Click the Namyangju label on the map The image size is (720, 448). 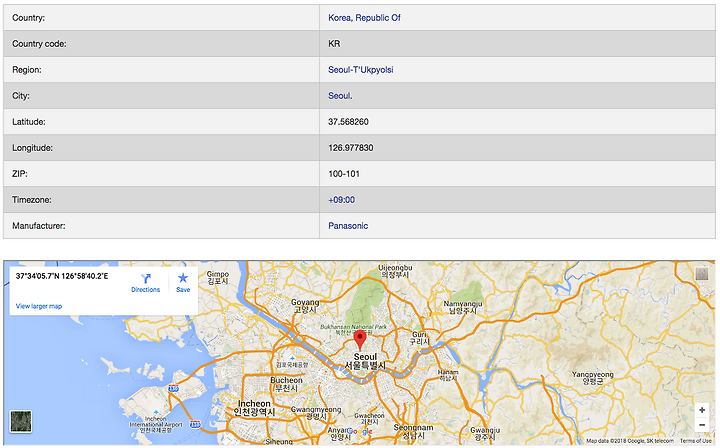463,307
